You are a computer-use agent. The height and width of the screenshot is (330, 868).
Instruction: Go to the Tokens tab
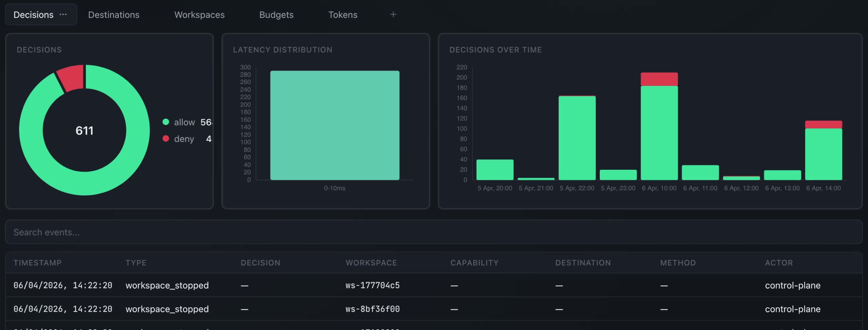(x=343, y=15)
